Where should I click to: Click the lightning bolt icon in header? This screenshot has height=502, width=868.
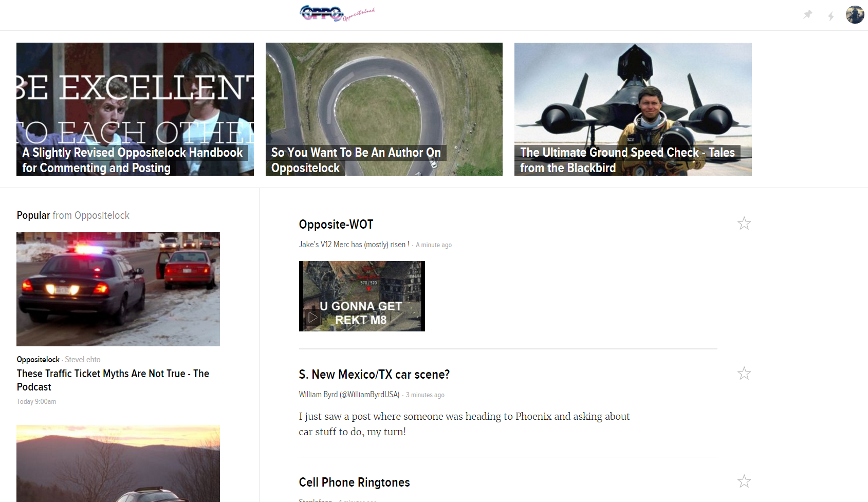(x=831, y=16)
